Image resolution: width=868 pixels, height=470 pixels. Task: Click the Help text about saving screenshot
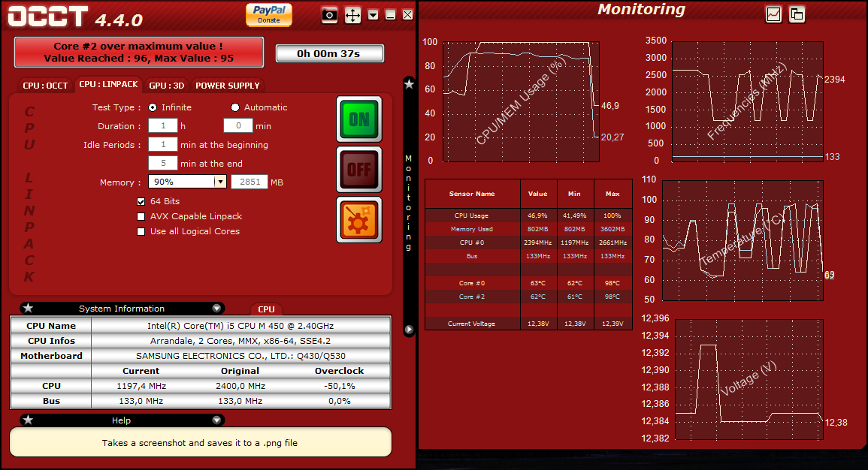coord(200,443)
